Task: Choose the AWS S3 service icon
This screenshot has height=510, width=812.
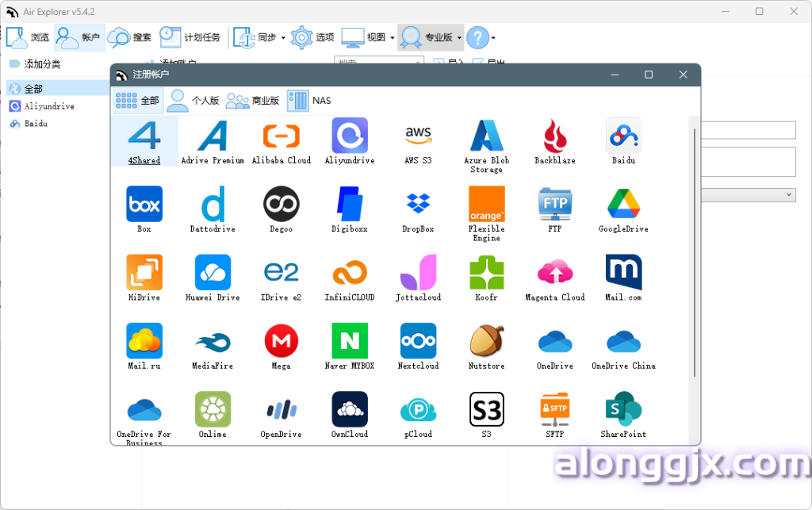Action: [x=418, y=136]
